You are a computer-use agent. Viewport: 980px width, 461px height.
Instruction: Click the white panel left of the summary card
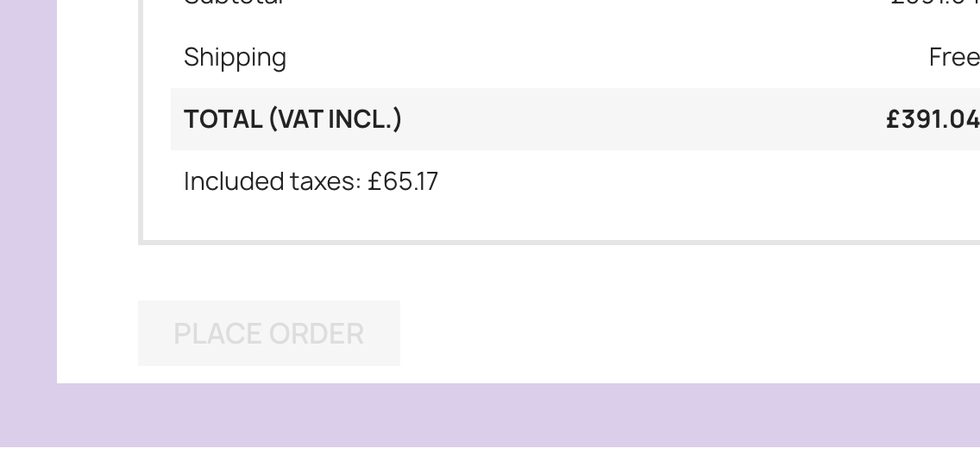pos(97,173)
